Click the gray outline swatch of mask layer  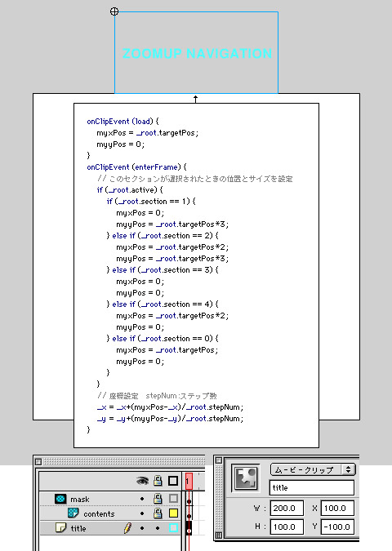[173, 498]
